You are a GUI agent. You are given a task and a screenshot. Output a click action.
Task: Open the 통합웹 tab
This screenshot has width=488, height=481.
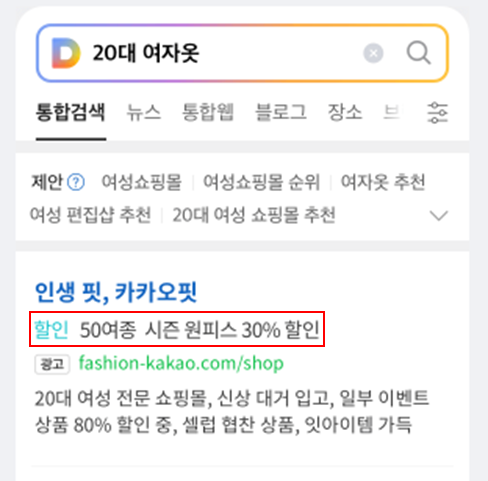(x=208, y=112)
